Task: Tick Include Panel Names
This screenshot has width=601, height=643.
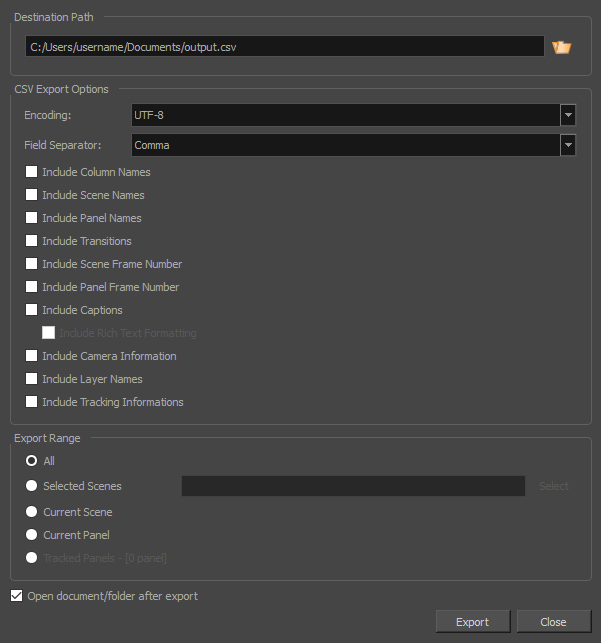Action: [32, 218]
